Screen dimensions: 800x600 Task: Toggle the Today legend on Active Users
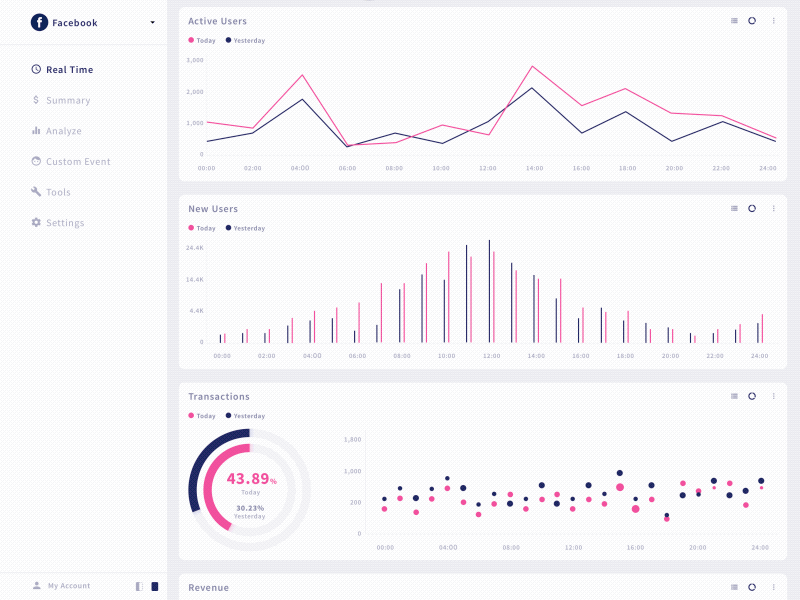[200, 41]
